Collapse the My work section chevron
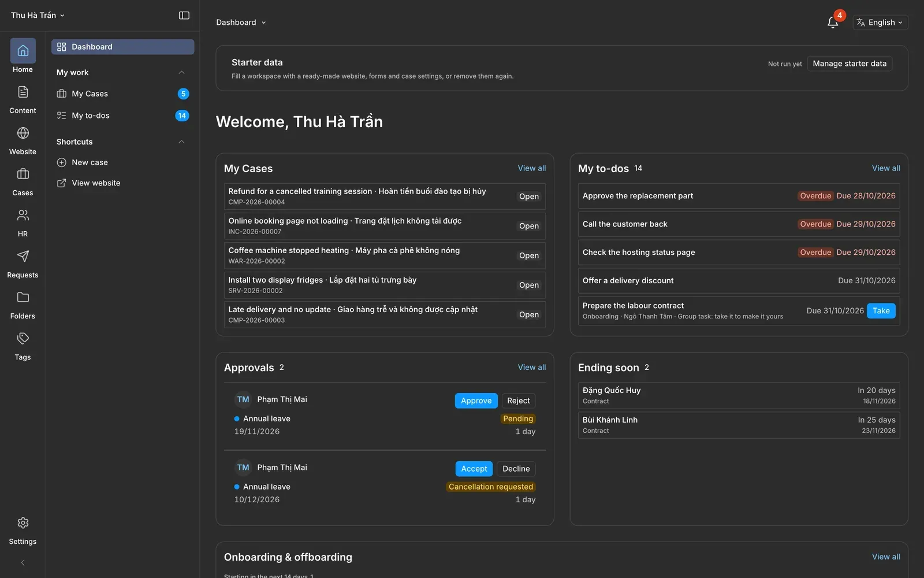This screenshot has height=578, width=924. point(181,72)
